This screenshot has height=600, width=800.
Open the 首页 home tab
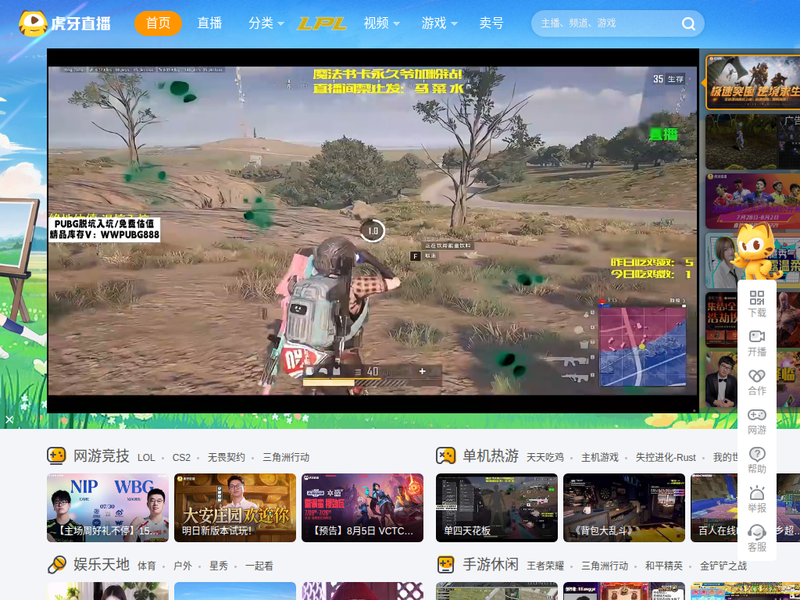158,23
